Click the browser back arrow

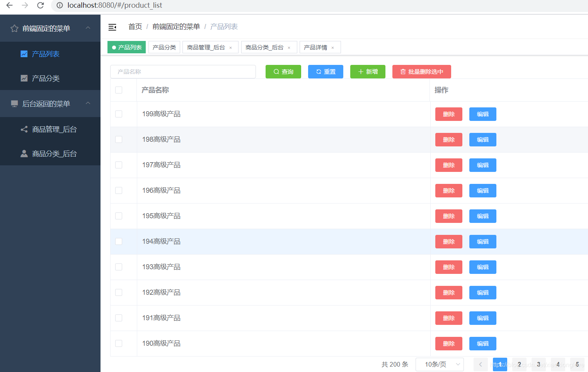pyautogui.click(x=9, y=5)
